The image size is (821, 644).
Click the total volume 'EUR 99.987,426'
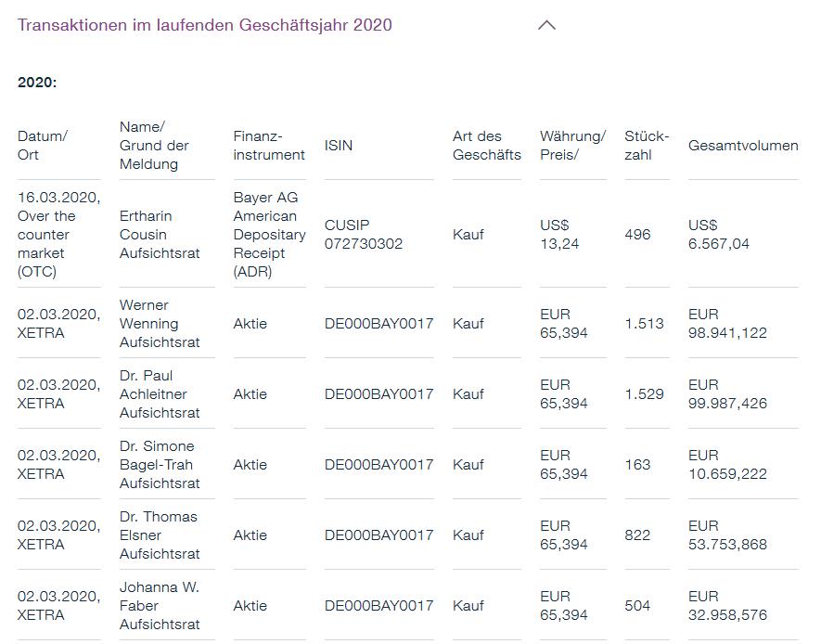coord(727,394)
